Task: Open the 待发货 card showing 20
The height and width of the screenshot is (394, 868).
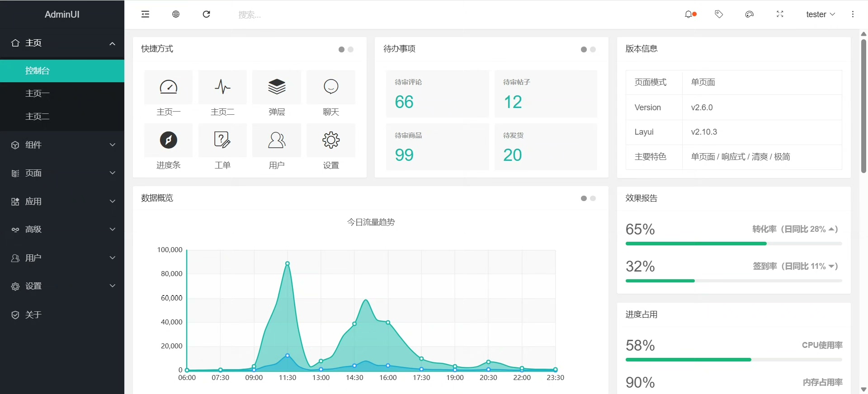Action: (x=546, y=147)
